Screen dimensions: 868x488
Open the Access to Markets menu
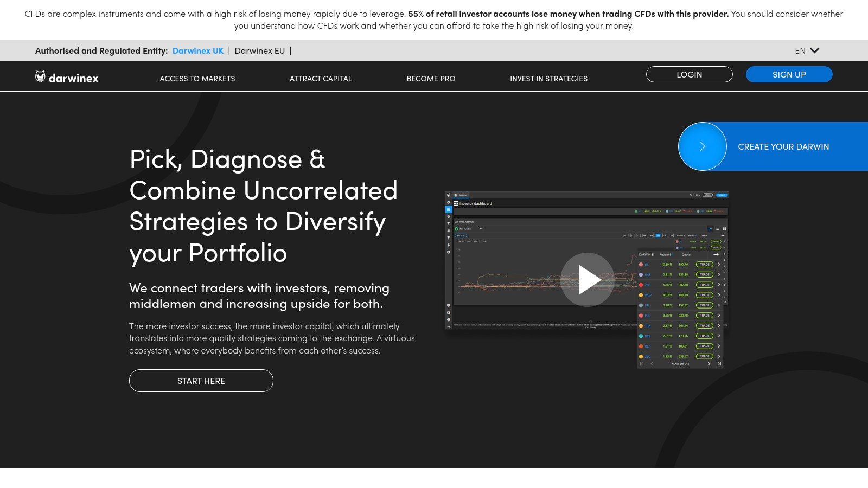tap(197, 79)
